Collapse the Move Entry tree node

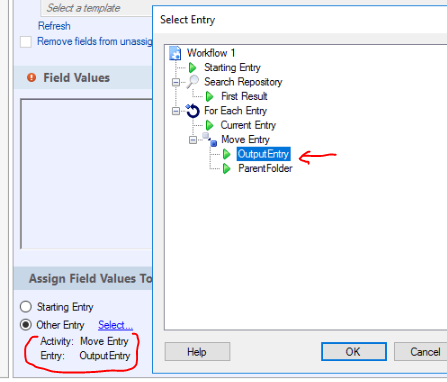click(x=193, y=140)
